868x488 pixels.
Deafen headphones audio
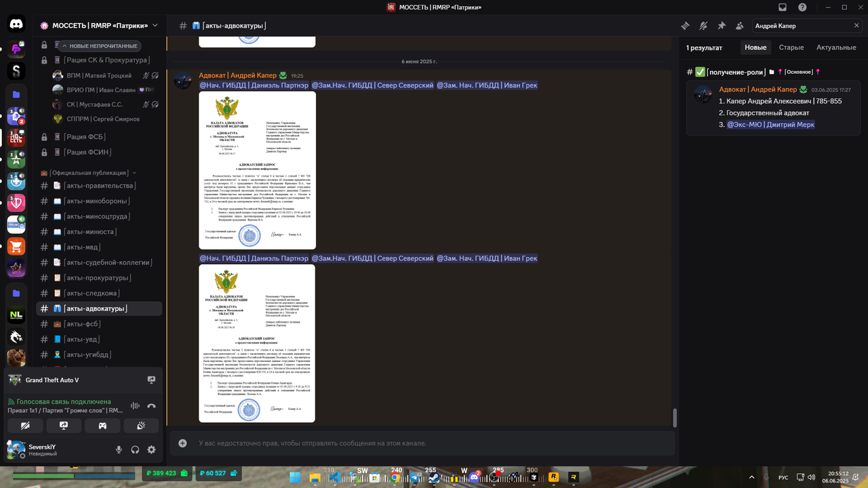point(135,449)
